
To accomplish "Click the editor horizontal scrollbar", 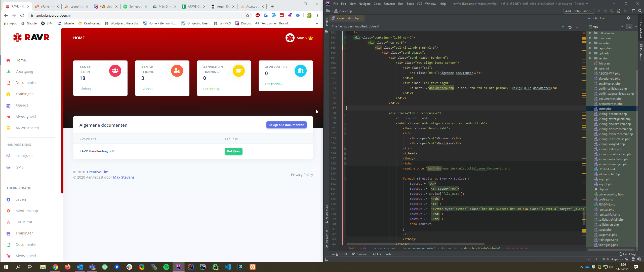I will point(415,244).
